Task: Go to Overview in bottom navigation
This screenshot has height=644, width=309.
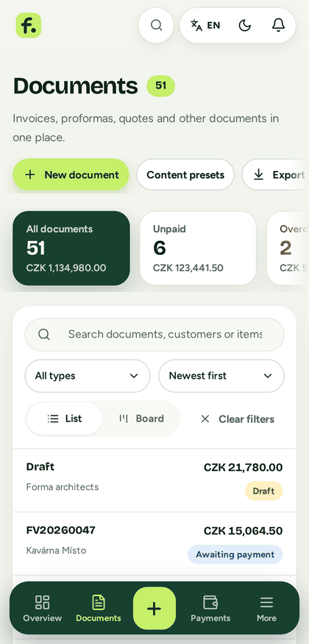Action: click(42, 609)
